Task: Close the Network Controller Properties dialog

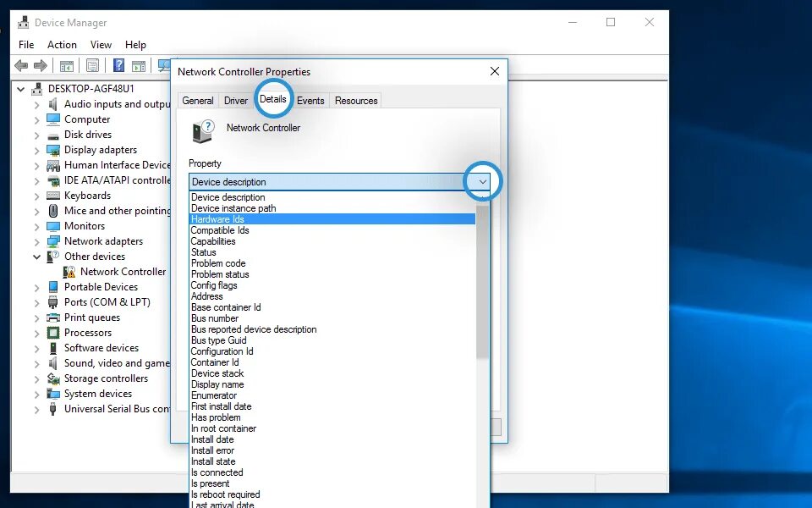Action: pos(495,71)
